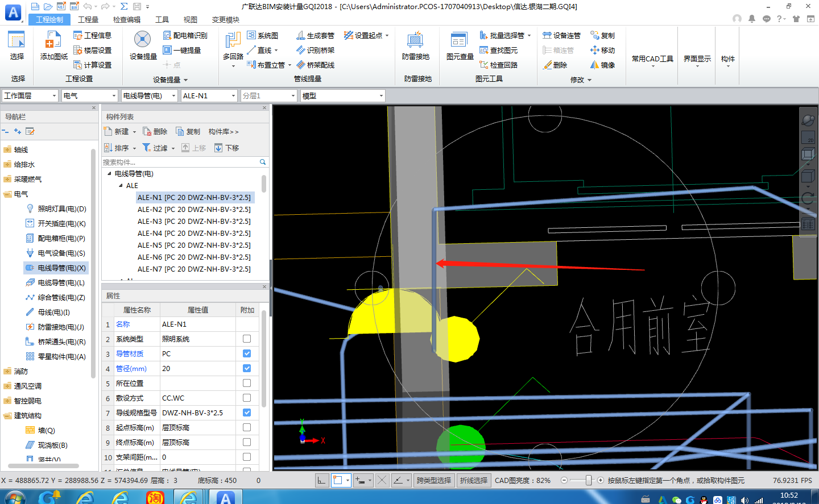The image size is (819, 504).
Task: Open 电线导管(电) type dropdown
Action: [150, 95]
